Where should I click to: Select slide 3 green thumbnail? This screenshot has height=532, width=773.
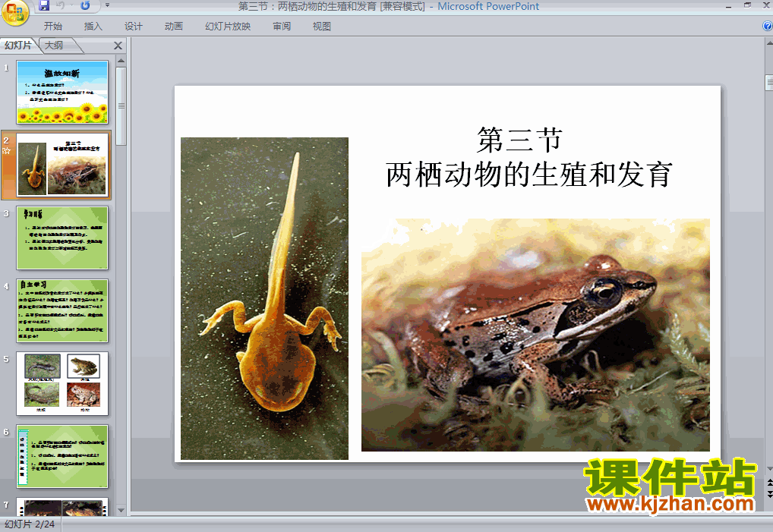pos(62,238)
